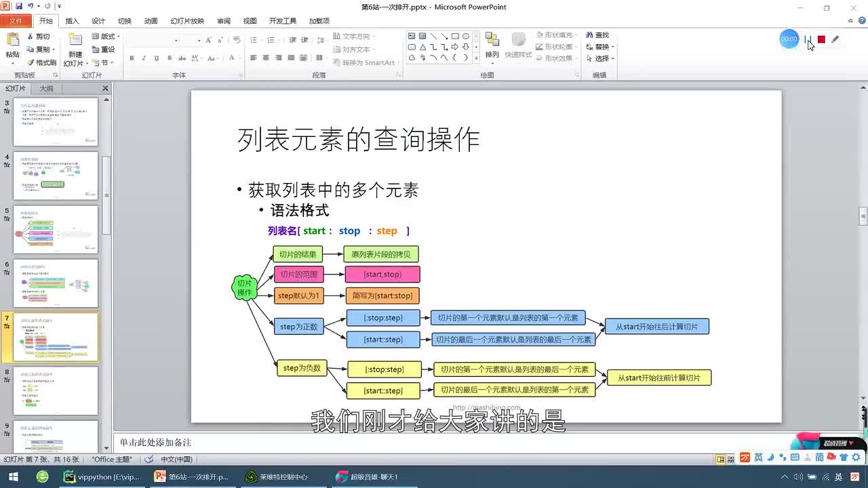Open the font dialog launcher
The height and width of the screenshot is (488, 868).
[x=240, y=75]
